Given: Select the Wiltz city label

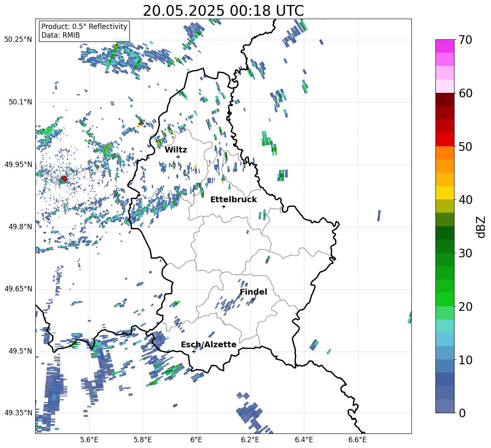Looking at the screenshot, I should (176, 150).
